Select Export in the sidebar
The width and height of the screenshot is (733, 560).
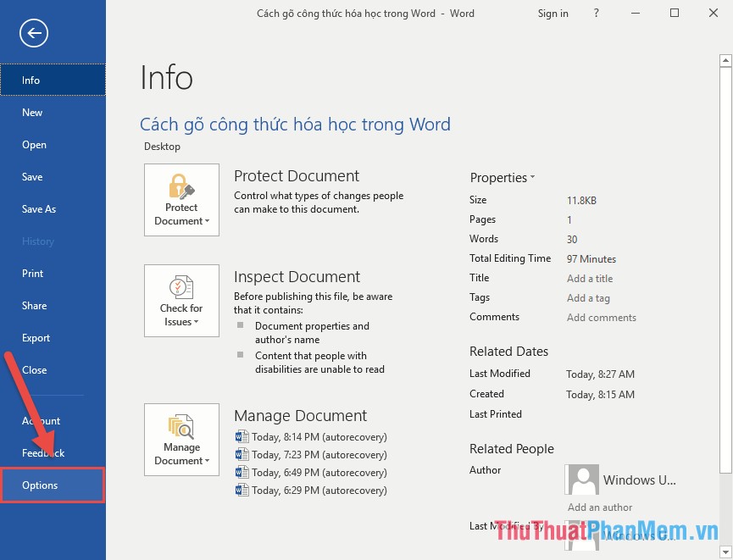pyautogui.click(x=53, y=338)
